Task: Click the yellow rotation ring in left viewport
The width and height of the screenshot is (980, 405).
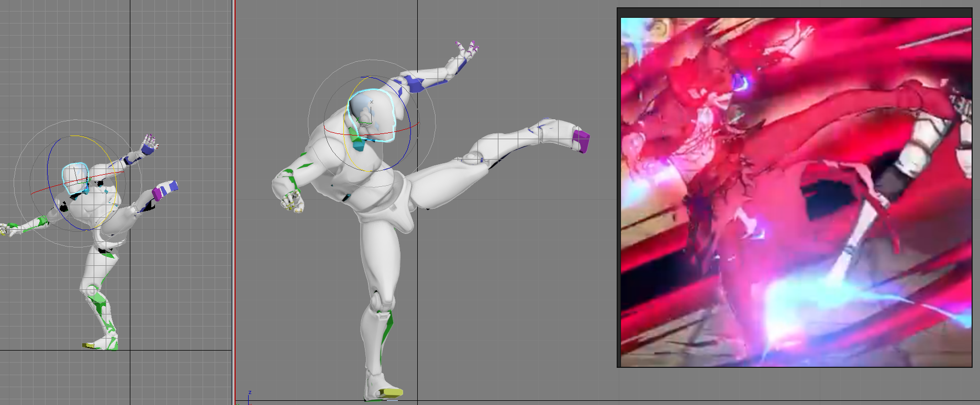Action: (116, 183)
